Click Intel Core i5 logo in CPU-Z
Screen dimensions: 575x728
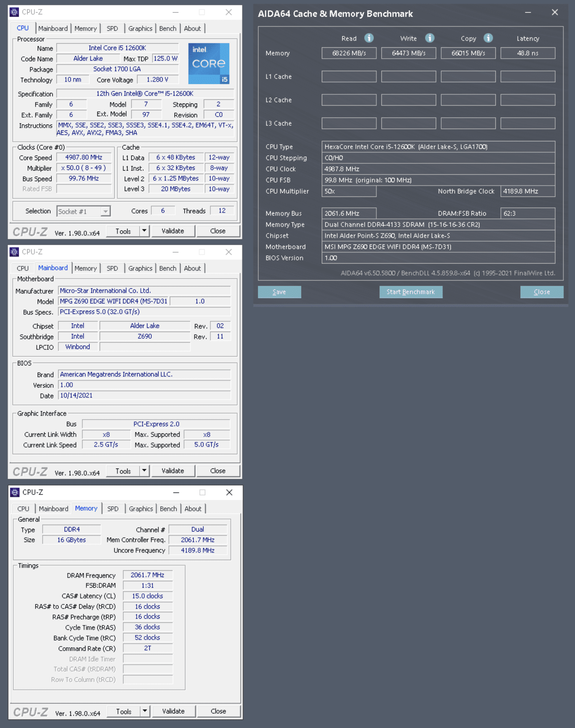tap(209, 63)
